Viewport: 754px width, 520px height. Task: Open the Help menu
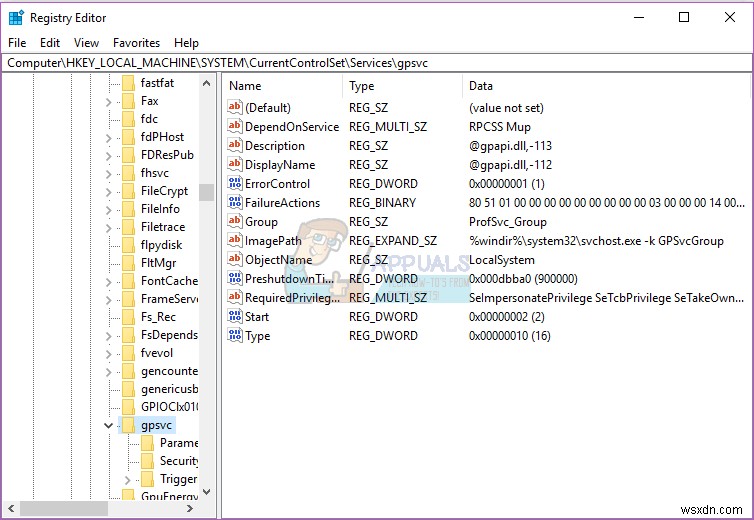click(x=186, y=43)
